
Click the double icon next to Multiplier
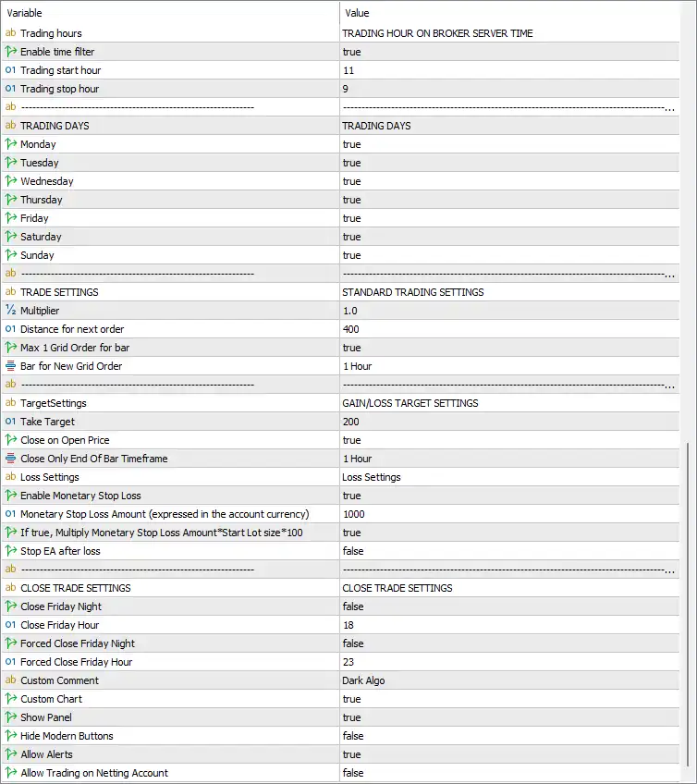(10, 311)
